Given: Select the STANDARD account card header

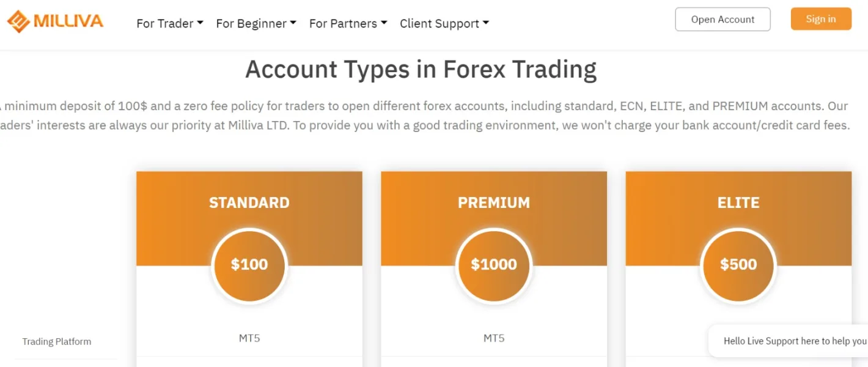Looking at the screenshot, I should click(249, 202).
